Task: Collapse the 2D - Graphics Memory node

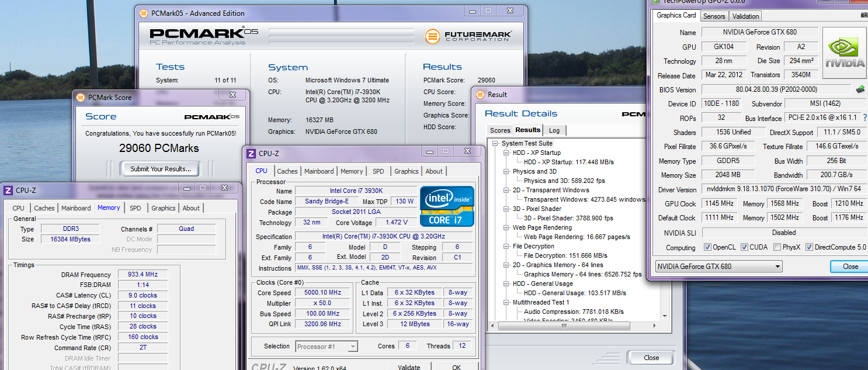Action: pos(506,265)
